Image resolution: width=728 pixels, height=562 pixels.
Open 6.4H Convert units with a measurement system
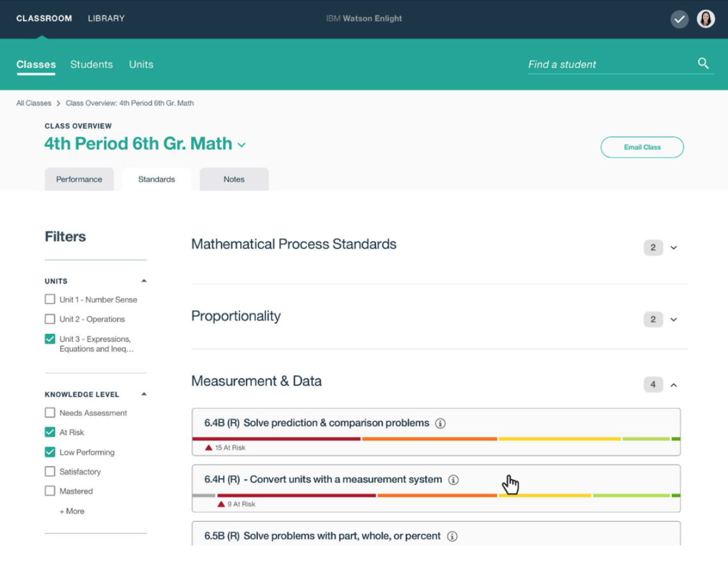[x=436, y=489]
